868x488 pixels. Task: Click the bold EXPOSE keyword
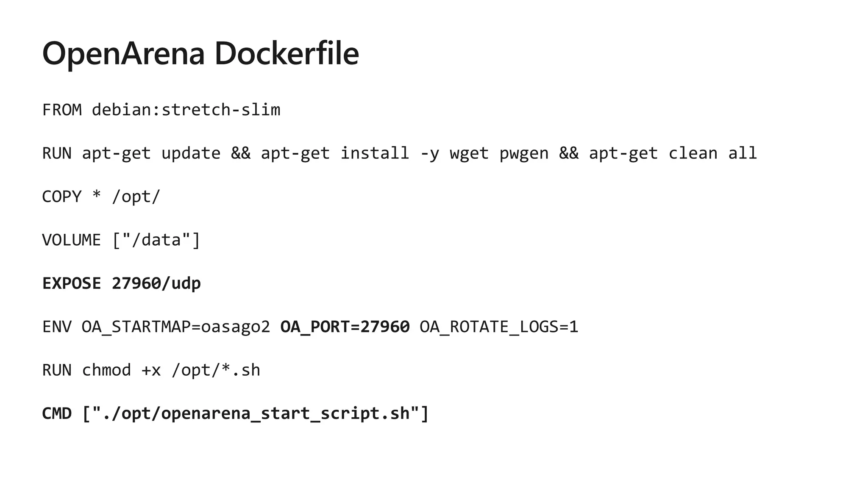pos(72,283)
